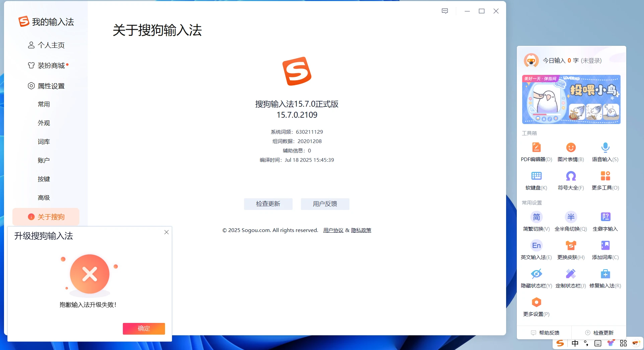
Task: Toggle 中 Chinese/English mode on status bar
Action: pos(575,343)
